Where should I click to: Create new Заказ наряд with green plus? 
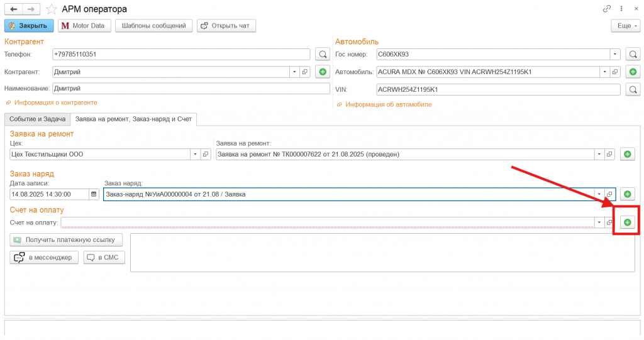coord(627,195)
